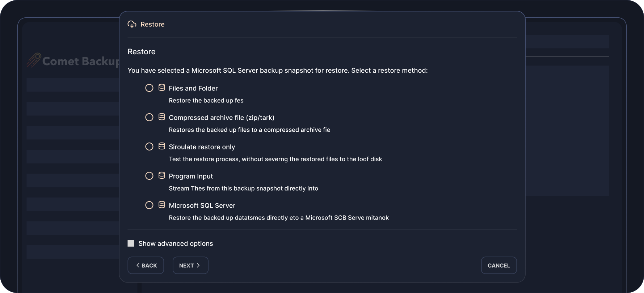Select the Files and Folder radio button

149,88
